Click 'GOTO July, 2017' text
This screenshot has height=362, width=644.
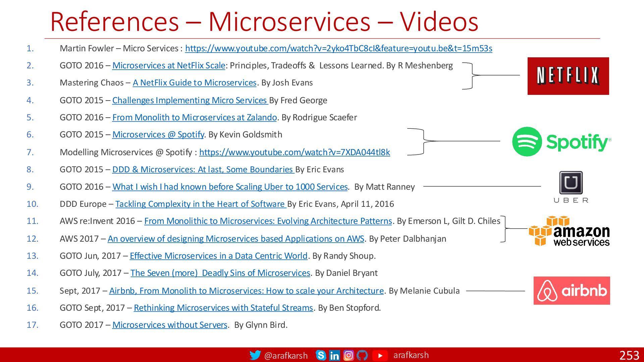click(x=91, y=273)
